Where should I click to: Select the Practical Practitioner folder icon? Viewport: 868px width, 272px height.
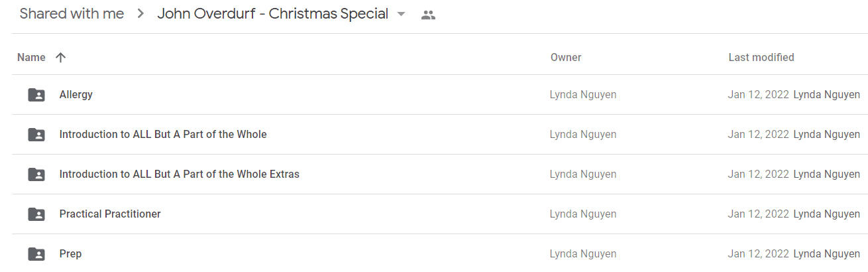[x=36, y=214]
